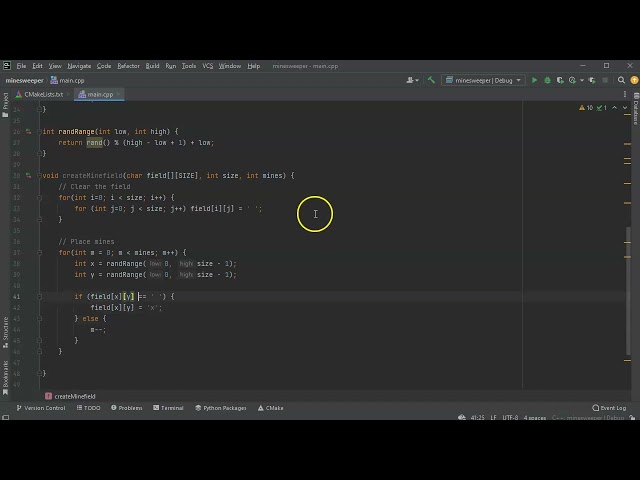Click the CLion app logo in title bar
This screenshot has height=480, width=640.
[x=7, y=66]
